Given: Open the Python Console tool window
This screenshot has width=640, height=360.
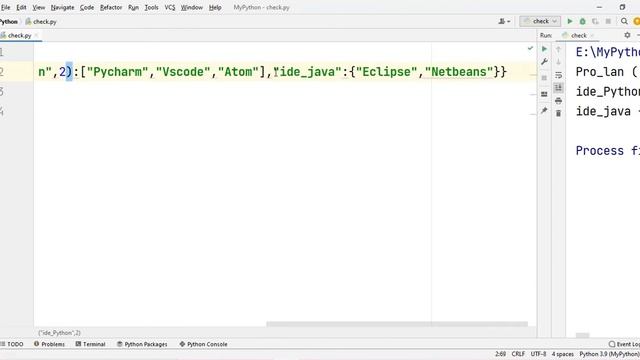Looking at the screenshot, I should [203, 344].
